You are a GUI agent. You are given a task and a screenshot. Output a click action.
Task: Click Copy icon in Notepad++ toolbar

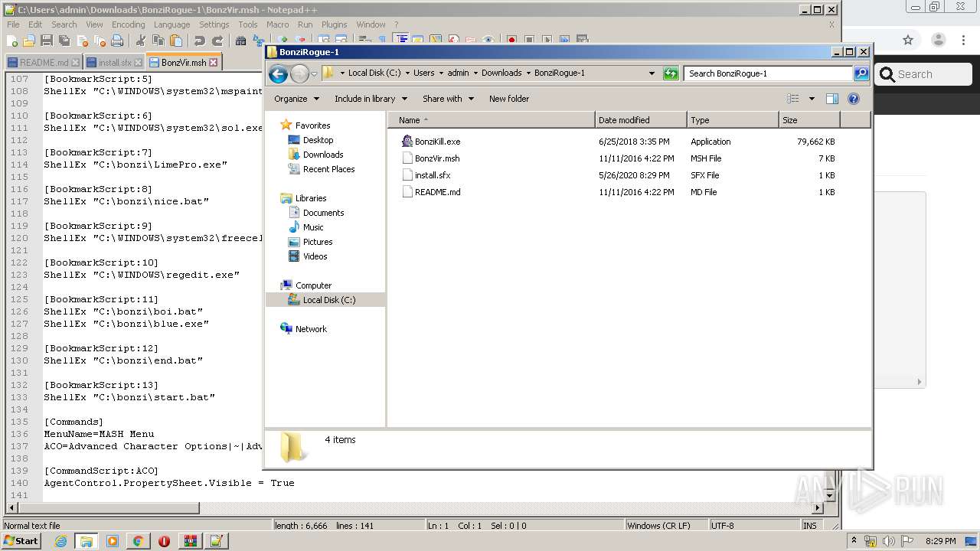pyautogui.click(x=158, y=40)
